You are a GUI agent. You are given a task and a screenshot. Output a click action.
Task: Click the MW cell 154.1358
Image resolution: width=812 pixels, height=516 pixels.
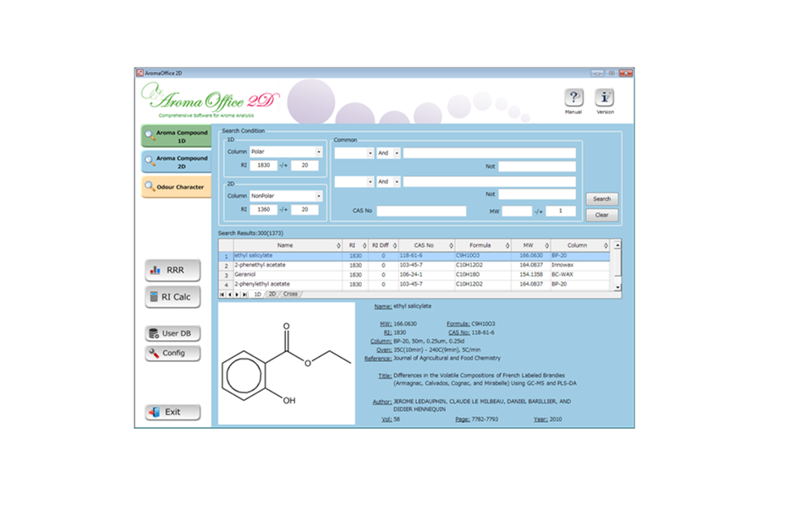tap(531, 275)
